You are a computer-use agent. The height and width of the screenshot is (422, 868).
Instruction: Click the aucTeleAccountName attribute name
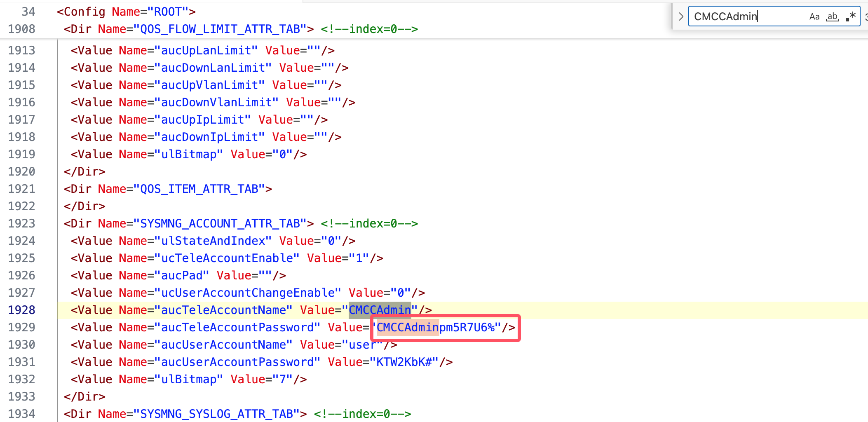click(x=223, y=310)
